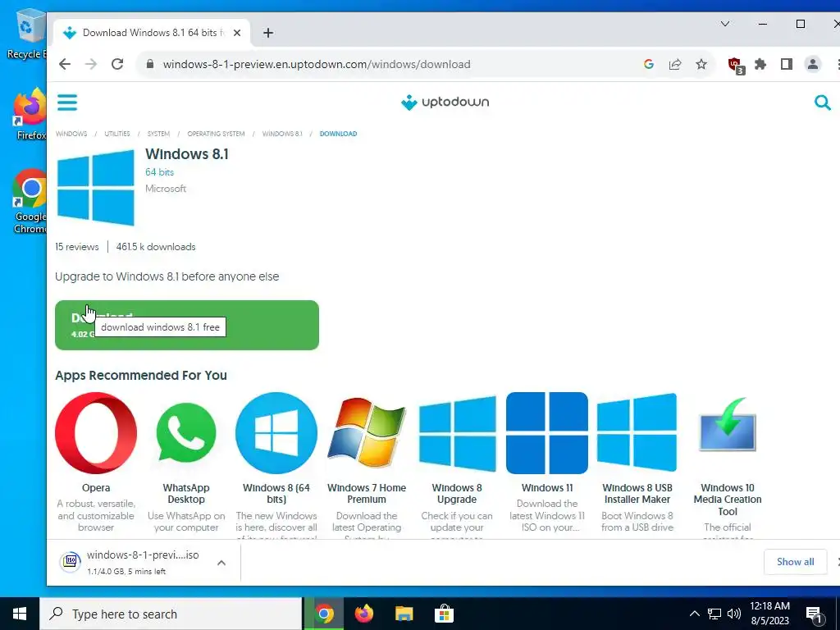The image size is (840, 630).
Task: Select the Download Windows 8.1 tab
Action: pos(153,33)
